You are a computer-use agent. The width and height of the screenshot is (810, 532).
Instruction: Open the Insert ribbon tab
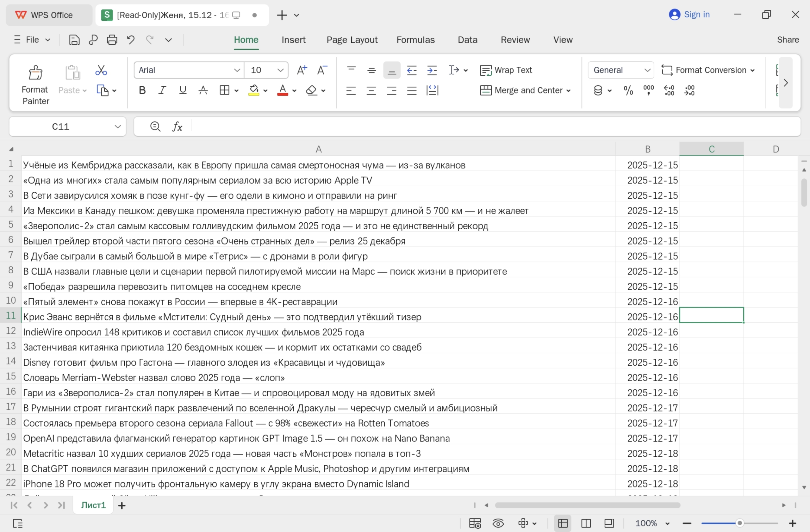click(x=293, y=40)
